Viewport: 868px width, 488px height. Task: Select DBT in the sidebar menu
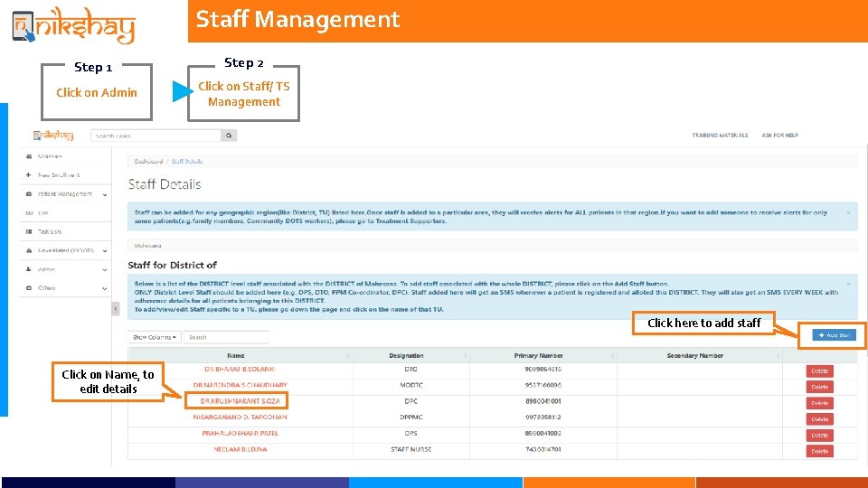click(x=43, y=213)
